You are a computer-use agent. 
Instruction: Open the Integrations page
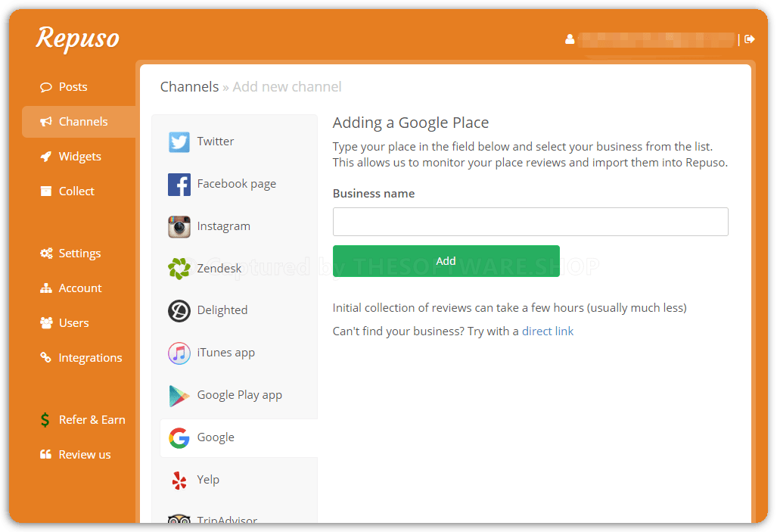[90, 358]
